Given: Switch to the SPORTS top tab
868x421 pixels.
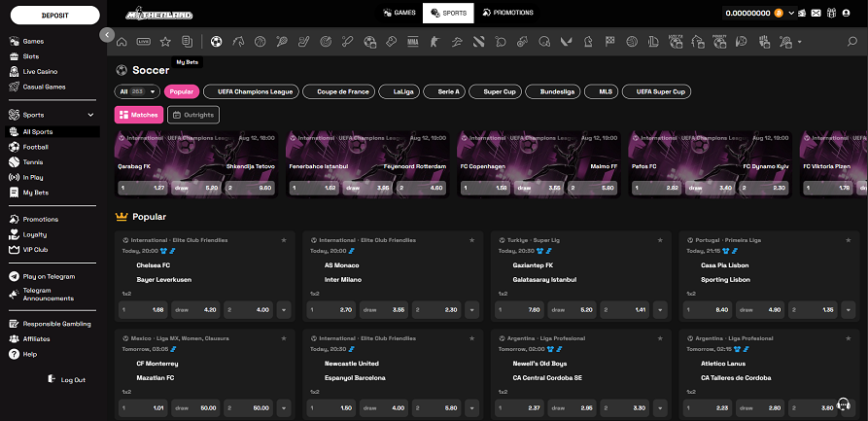Looking at the screenshot, I should (448, 13).
